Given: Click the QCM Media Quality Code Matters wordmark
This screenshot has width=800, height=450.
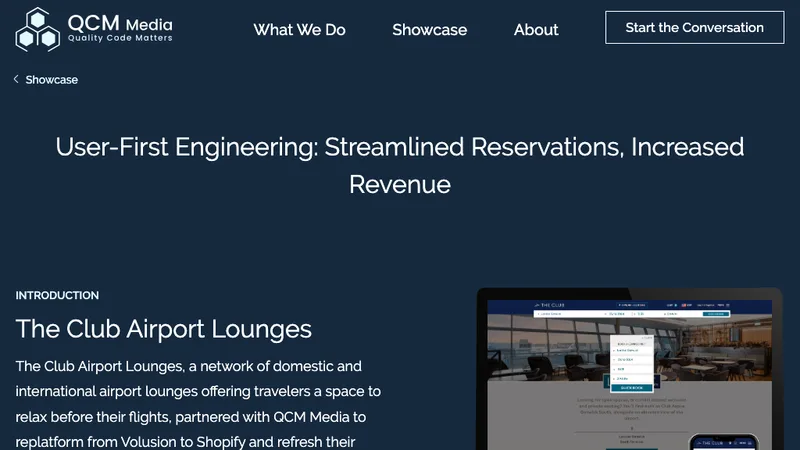Looking at the screenshot, I should click(120, 29).
